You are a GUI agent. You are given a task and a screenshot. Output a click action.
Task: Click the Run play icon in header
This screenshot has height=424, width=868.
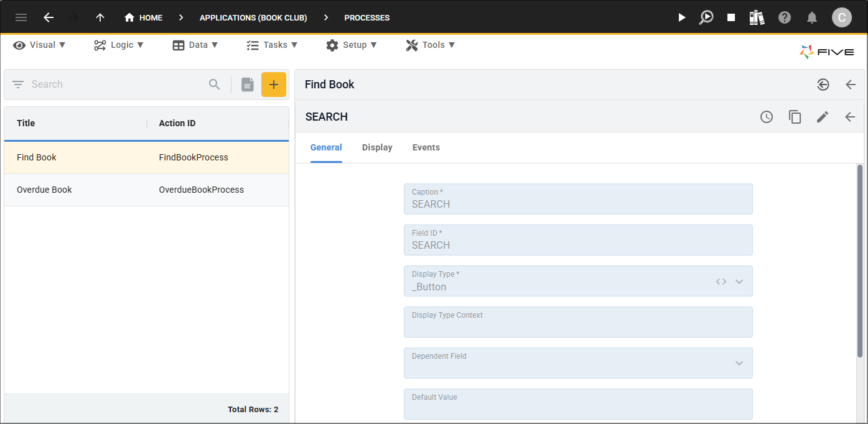[682, 17]
